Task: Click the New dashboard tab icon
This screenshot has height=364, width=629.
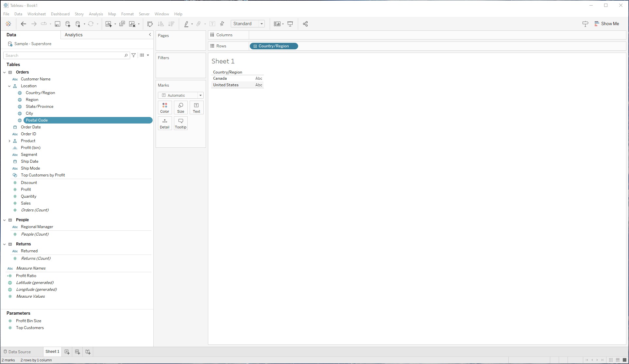Action: [77, 352]
